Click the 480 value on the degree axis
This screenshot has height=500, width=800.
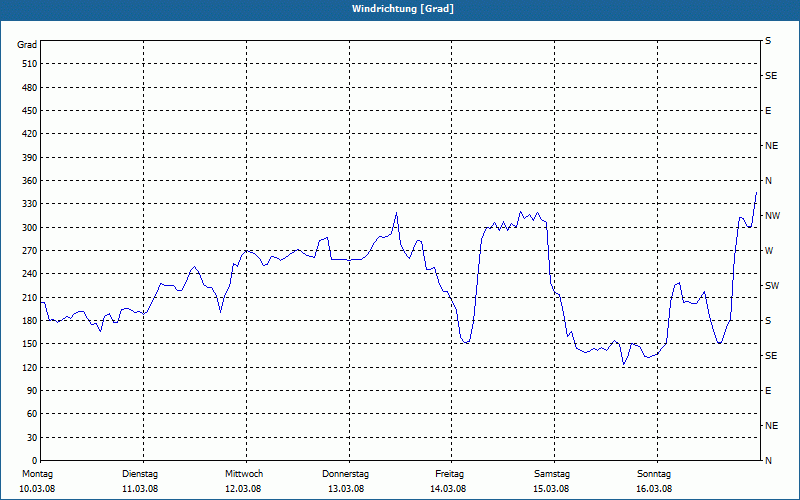tap(29, 87)
